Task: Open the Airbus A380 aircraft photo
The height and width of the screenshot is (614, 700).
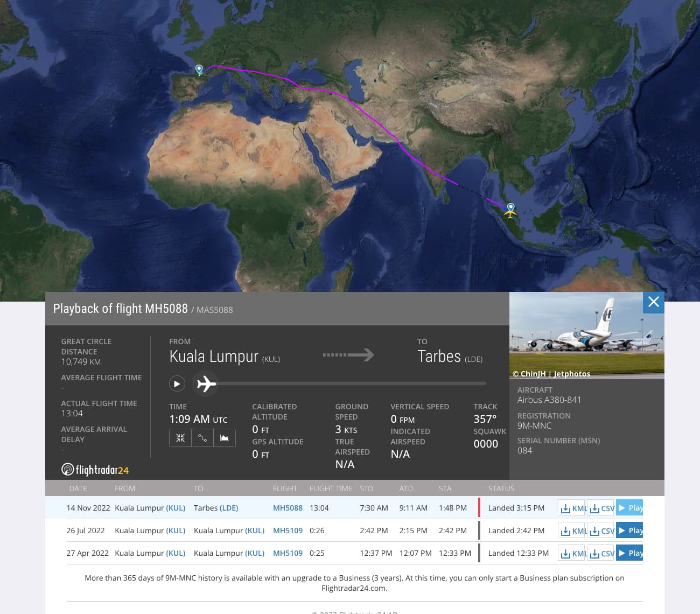Action: tap(587, 336)
